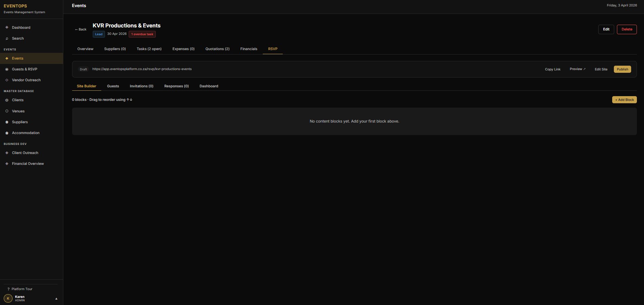Expand the user menu arrow beside Karen
This screenshot has height=305, width=644.
[x=56, y=299]
